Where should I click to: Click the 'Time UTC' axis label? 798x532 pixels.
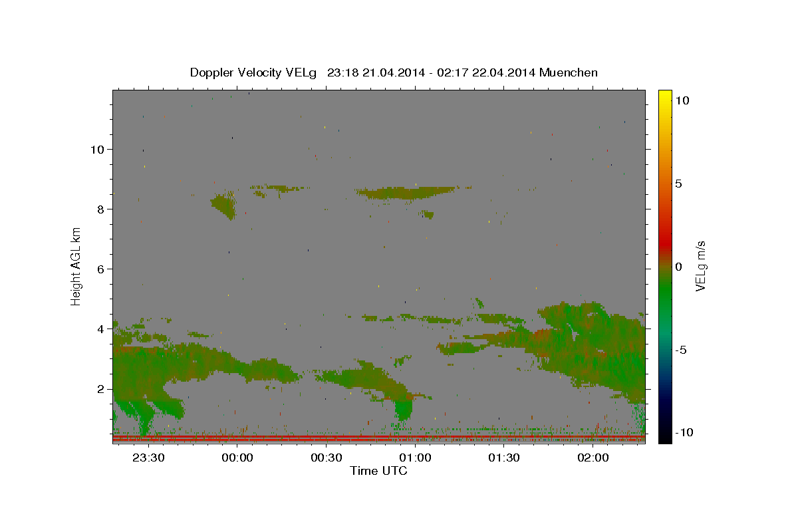pos(378,471)
